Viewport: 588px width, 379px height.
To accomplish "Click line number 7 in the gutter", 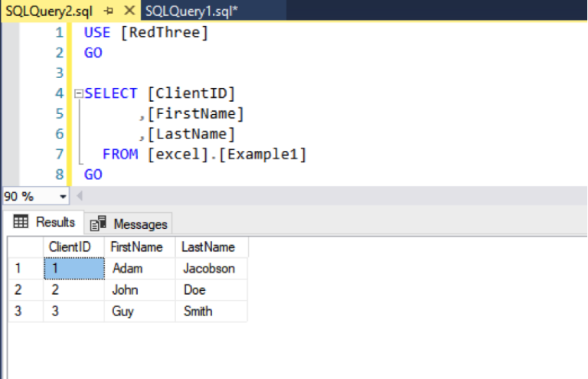I will [x=59, y=154].
